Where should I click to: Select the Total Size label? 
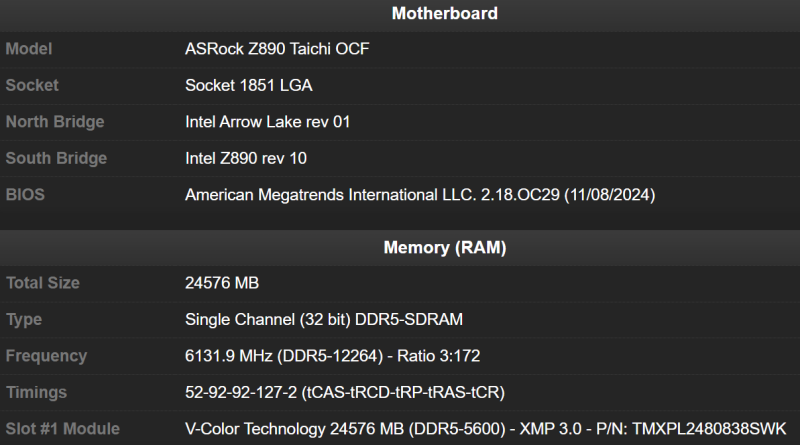43,283
